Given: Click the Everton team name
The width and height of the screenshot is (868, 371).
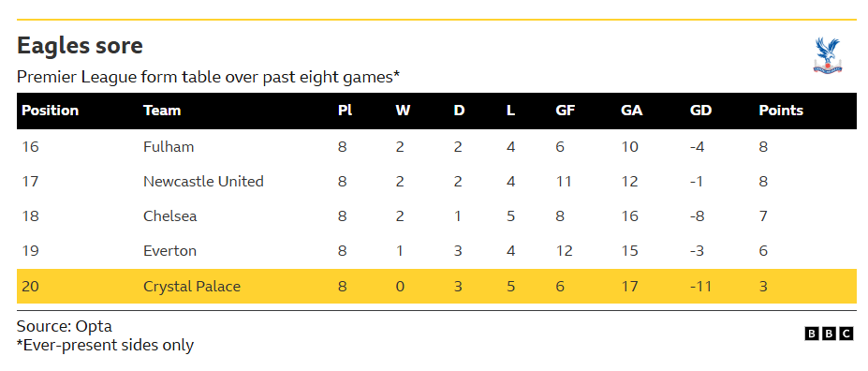Looking at the screenshot, I should click(x=169, y=251).
